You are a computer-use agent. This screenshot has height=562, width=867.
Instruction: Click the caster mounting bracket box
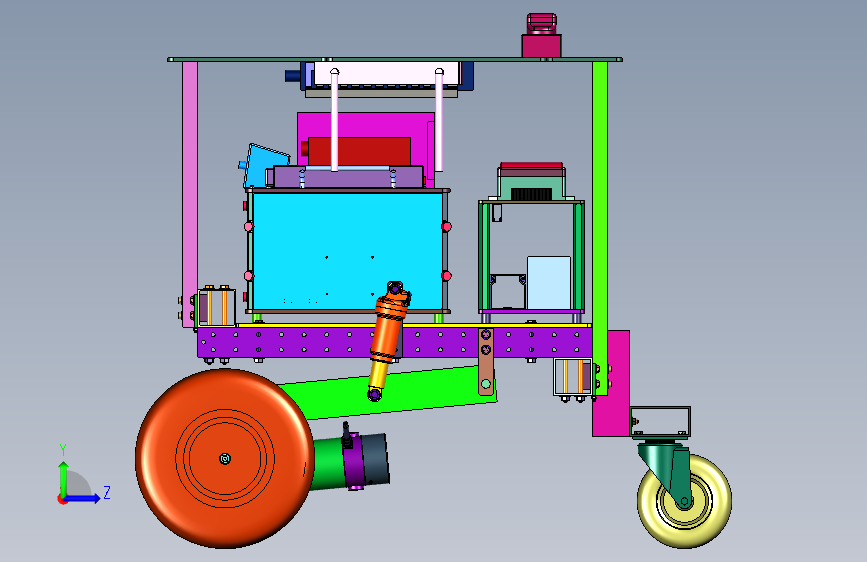coord(660,422)
